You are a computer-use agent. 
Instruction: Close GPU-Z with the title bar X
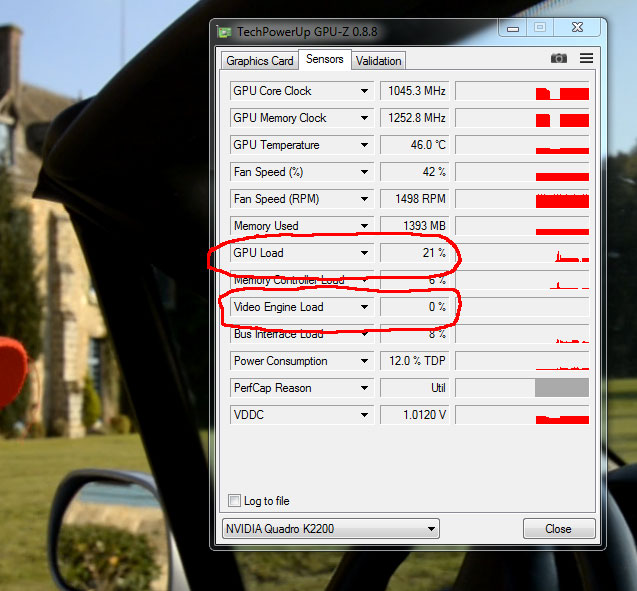coord(577,28)
